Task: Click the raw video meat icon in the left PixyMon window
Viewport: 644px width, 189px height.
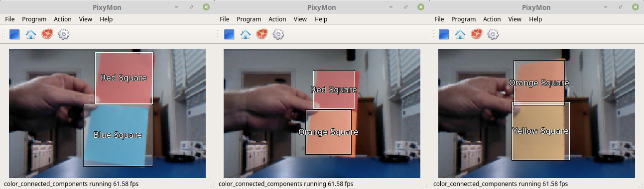Action: [x=47, y=34]
